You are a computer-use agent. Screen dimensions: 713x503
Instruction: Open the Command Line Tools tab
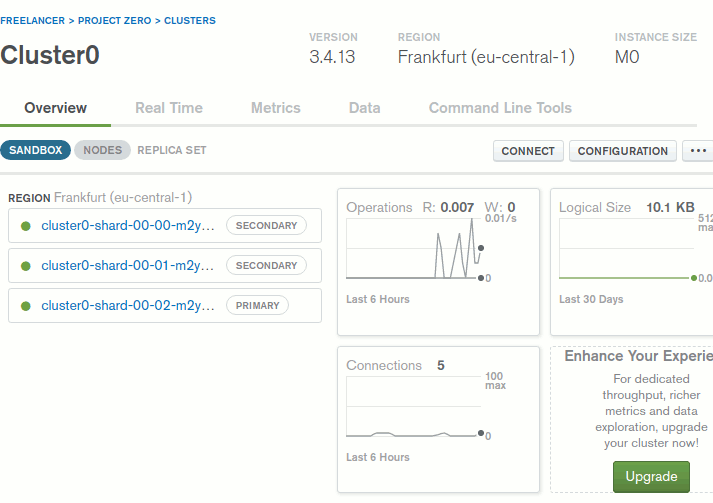pos(500,108)
